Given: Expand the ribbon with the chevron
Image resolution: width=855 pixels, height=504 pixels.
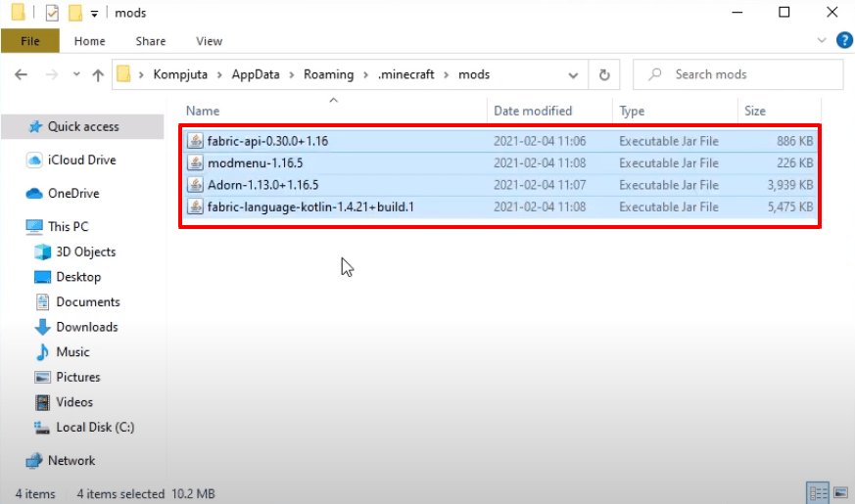Looking at the screenshot, I should [822, 40].
